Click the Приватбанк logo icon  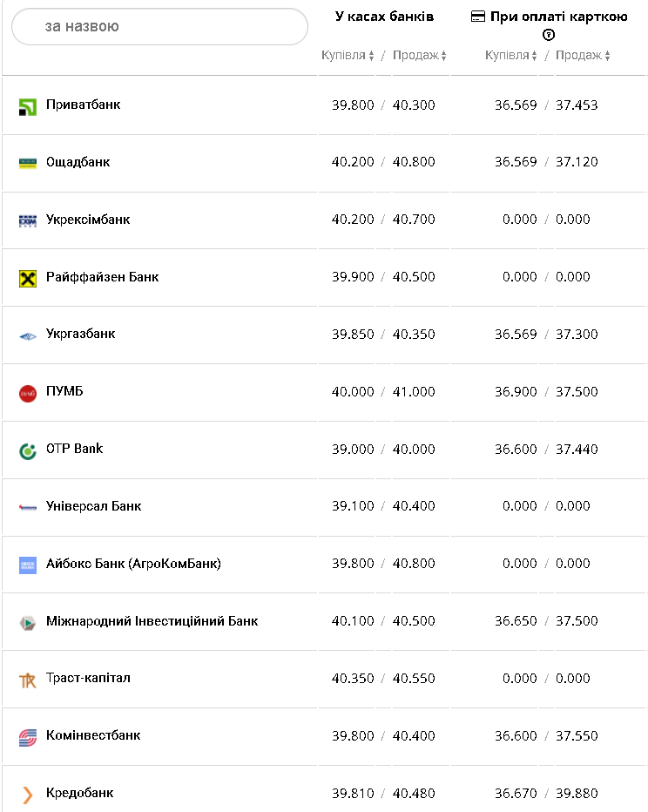pos(28,106)
